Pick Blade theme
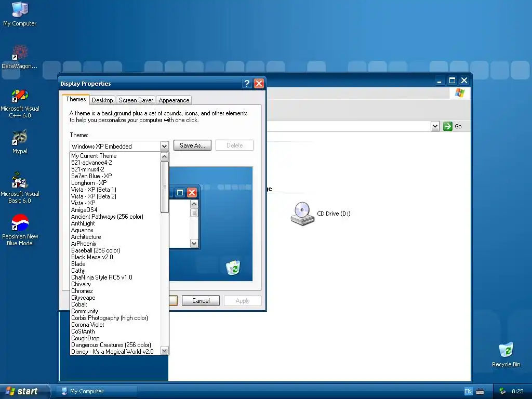 coord(115,264)
